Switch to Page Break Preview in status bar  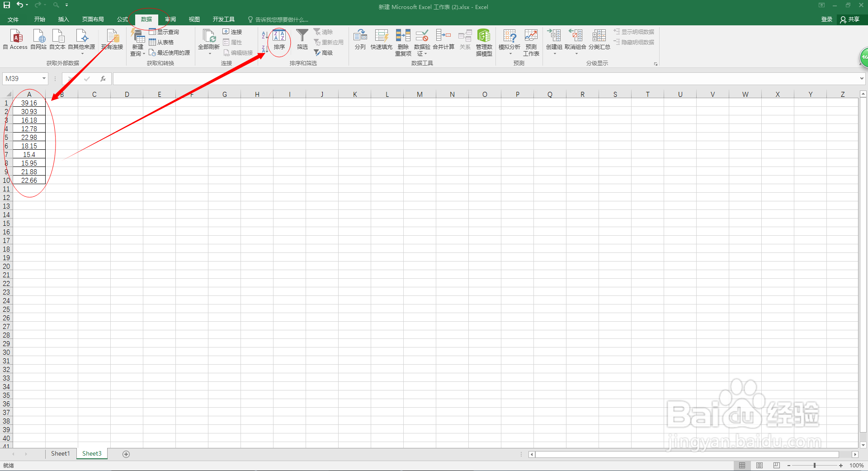[777, 466]
